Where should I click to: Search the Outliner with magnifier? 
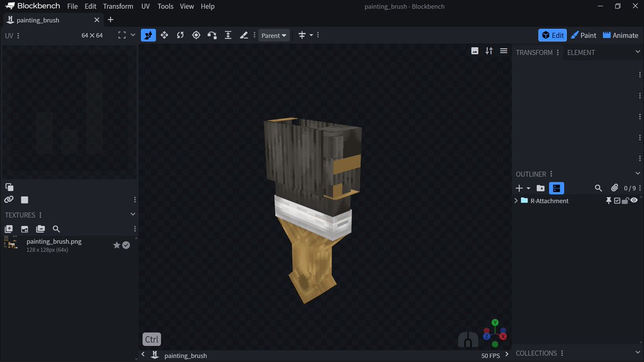click(x=598, y=188)
